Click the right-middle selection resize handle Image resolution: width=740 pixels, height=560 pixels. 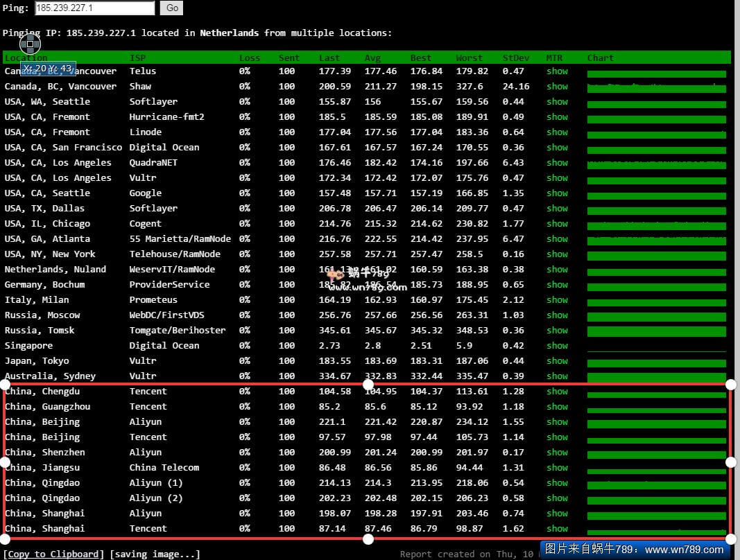tap(730, 462)
